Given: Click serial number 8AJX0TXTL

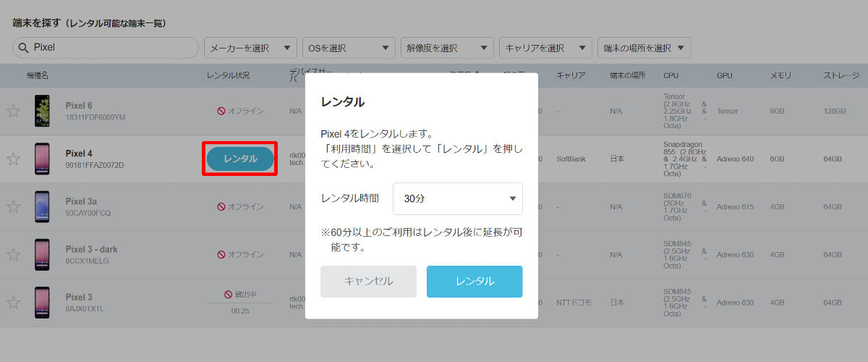Looking at the screenshot, I should pos(85,309).
